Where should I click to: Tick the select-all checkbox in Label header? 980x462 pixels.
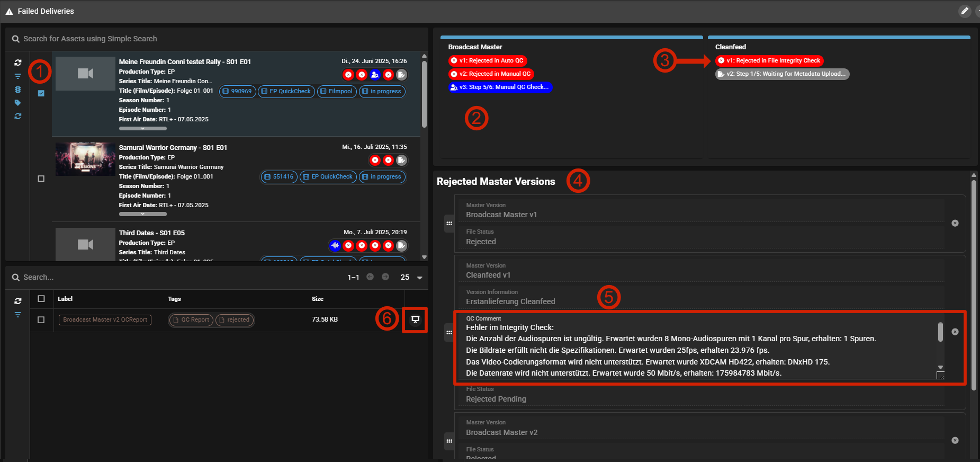(41, 299)
